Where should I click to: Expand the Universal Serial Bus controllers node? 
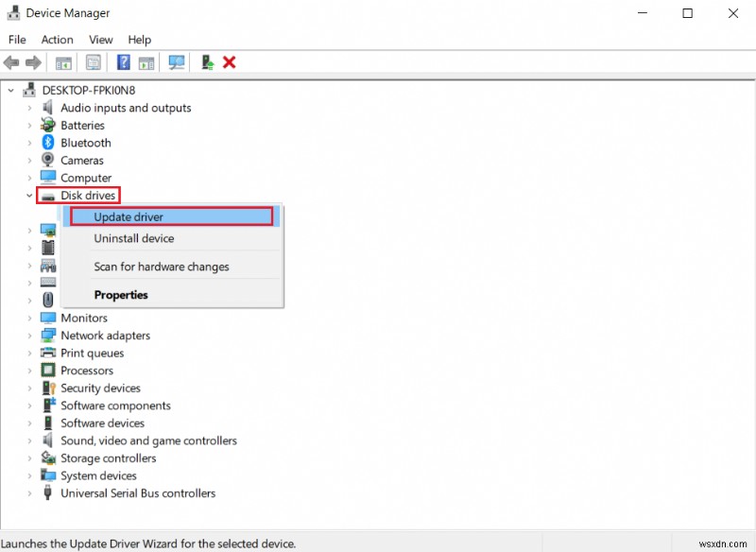29,493
